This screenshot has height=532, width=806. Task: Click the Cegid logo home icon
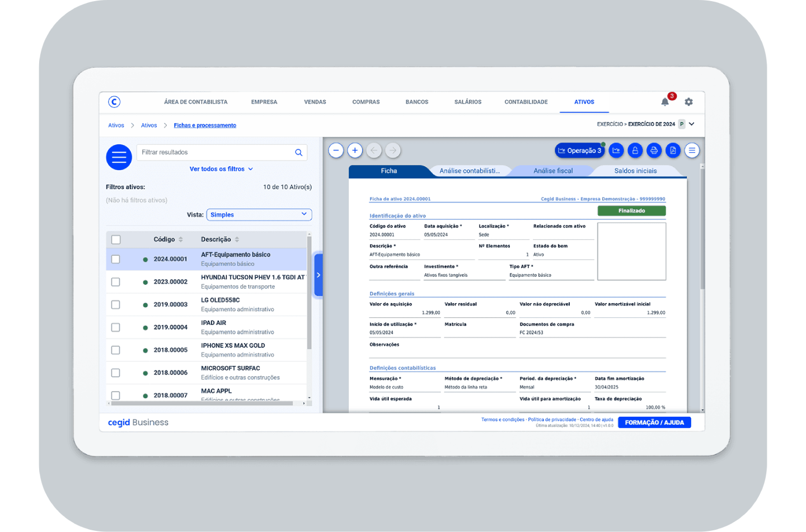[114, 102]
